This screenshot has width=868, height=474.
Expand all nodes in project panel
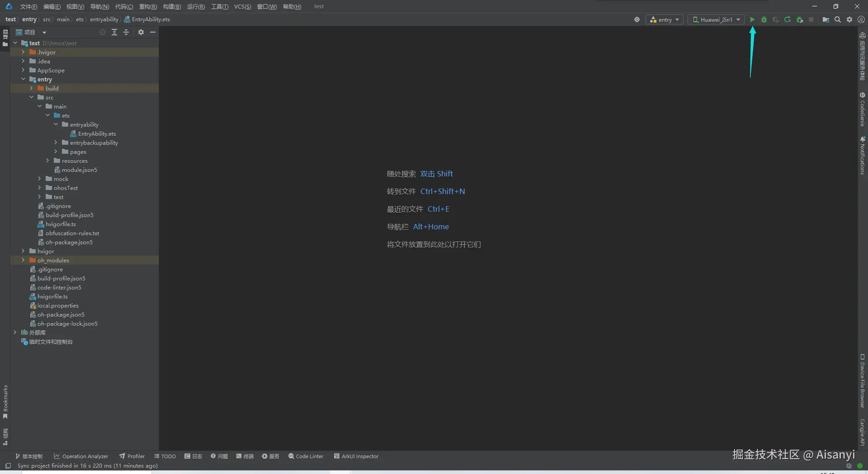click(x=114, y=32)
